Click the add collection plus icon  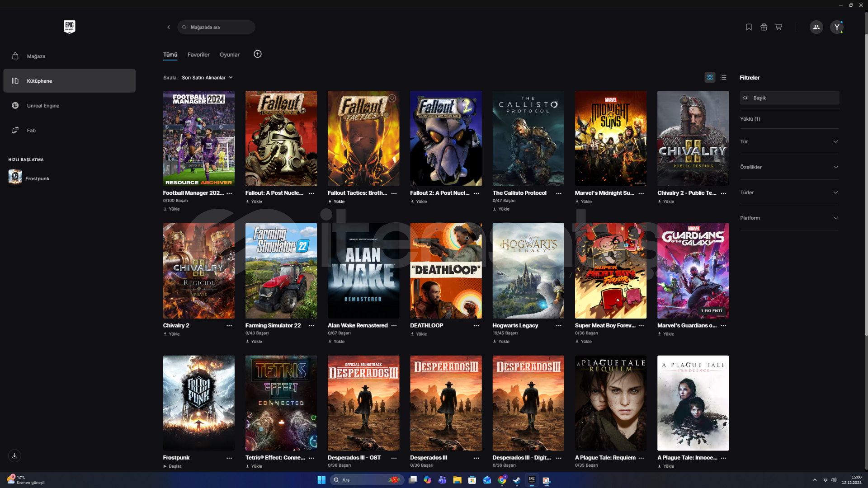(258, 54)
